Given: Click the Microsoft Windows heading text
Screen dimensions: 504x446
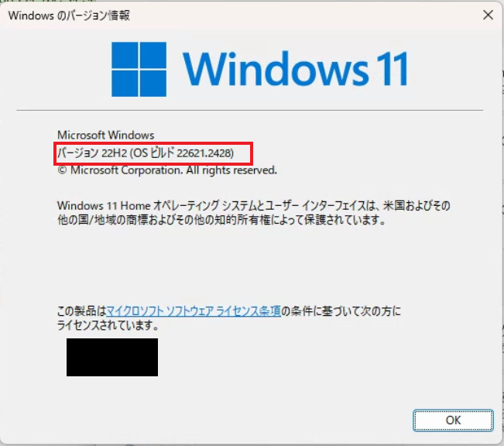Looking at the screenshot, I should pyautogui.click(x=106, y=135).
